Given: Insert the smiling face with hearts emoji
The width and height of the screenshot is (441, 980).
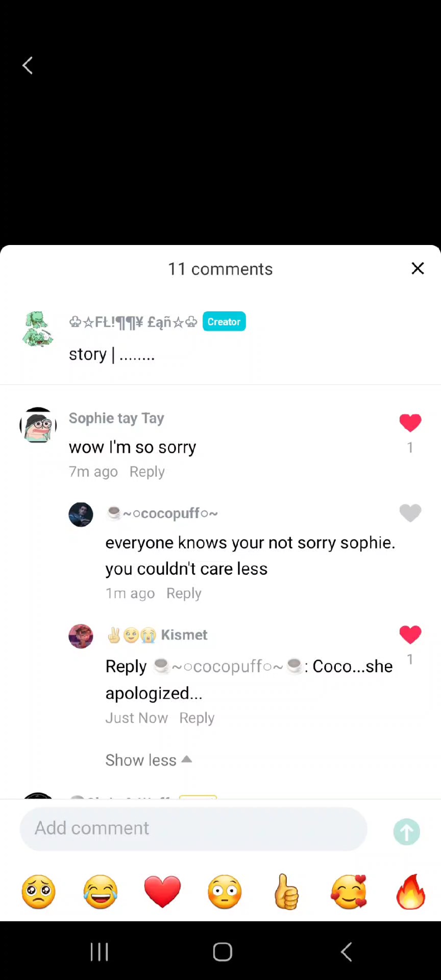Looking at the screenshot, I should click(x=349, y=892).
